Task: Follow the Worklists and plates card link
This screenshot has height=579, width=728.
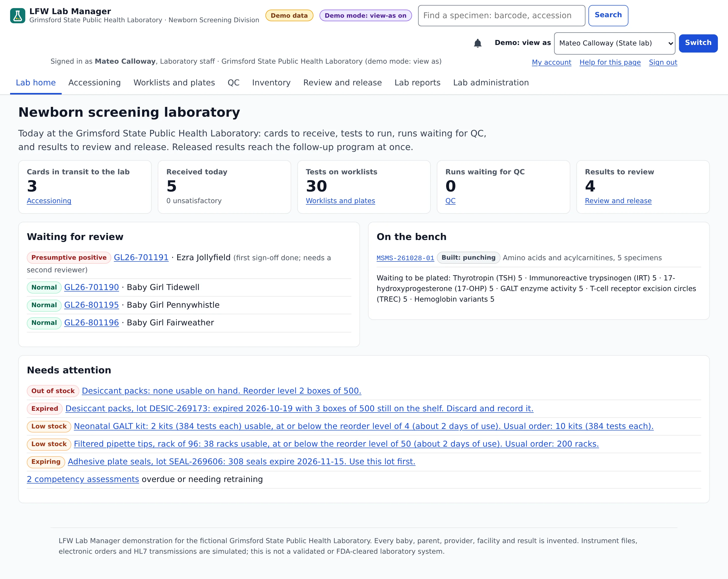Action: point(340,201)
